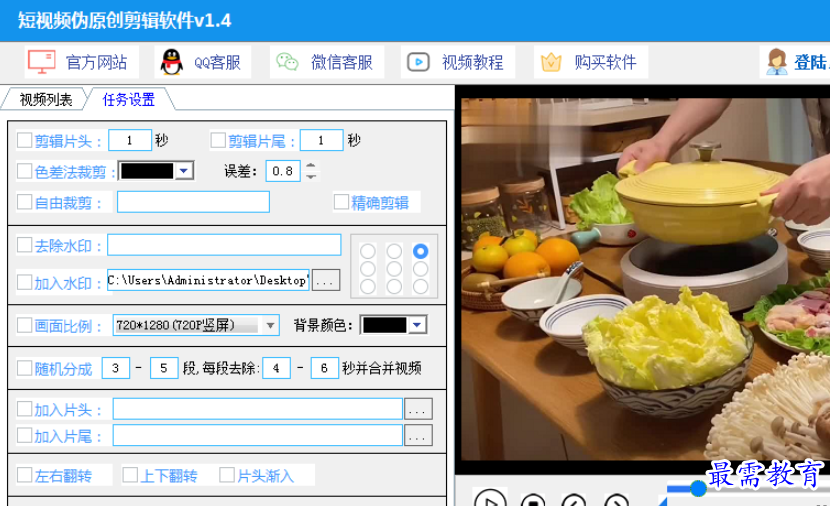Image resolution: width=830 pixels, height=506 pixels.
Task: Increase the 误差 value with up arrow
Action: click(311, 166)
